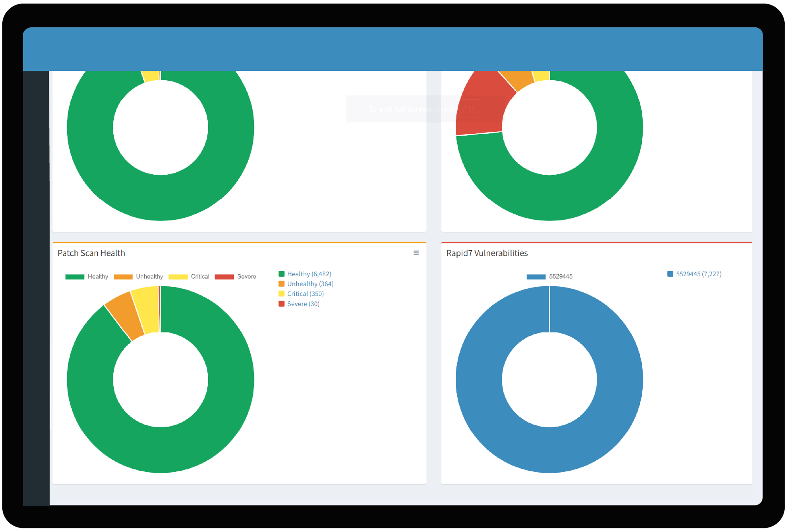This screenshot has width=787, height=532.
Task: Open the Patch Scan Health panel hamburger menu
Action: pyautogui.click(x=416, y=253)
